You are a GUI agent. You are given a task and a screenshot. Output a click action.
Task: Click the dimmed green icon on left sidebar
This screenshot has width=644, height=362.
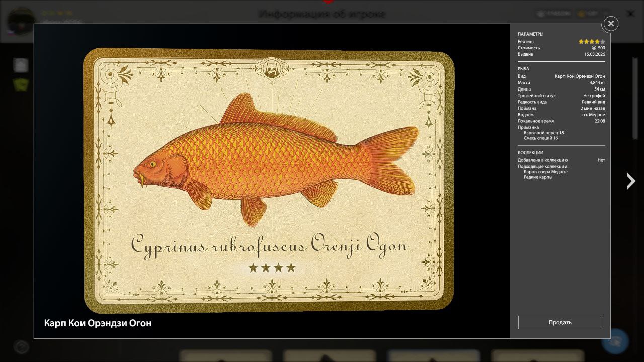(x=21, y=84)
